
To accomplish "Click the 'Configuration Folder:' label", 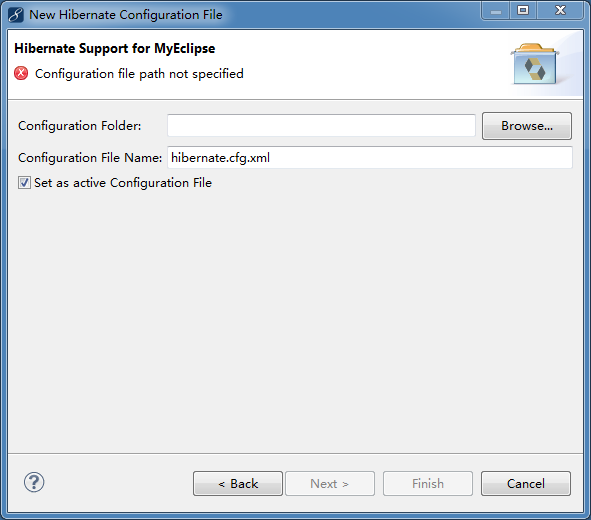I will pos(80,125).
